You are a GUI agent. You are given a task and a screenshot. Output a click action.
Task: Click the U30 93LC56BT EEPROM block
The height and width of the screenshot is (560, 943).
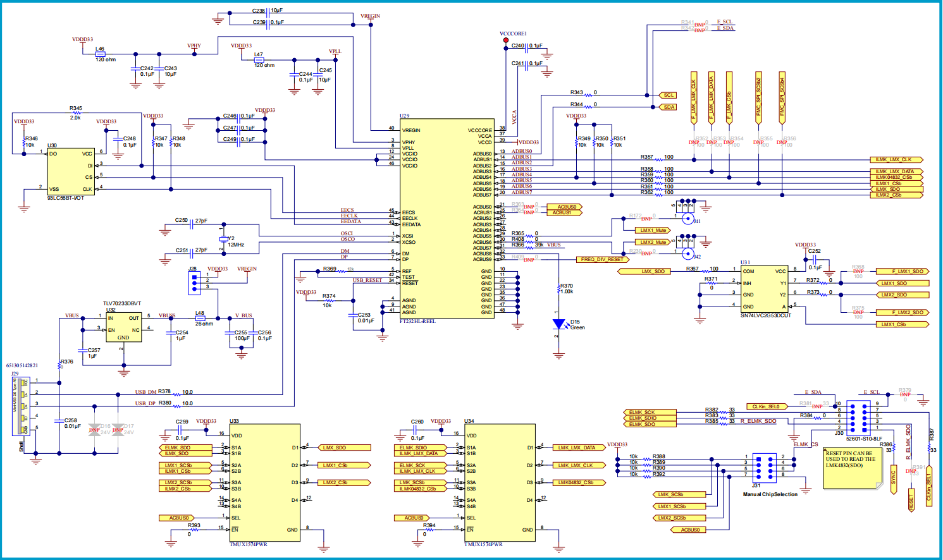point(71,172)
